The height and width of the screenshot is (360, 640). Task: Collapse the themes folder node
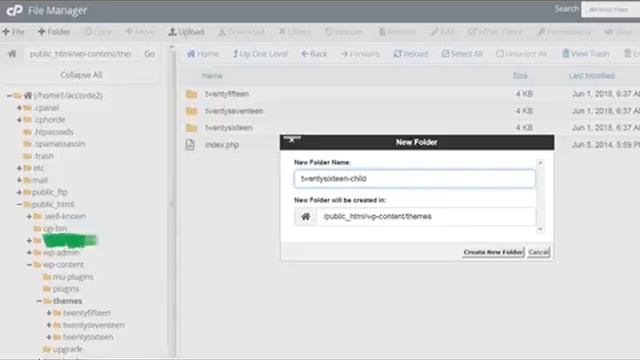(x=39, y=301)
